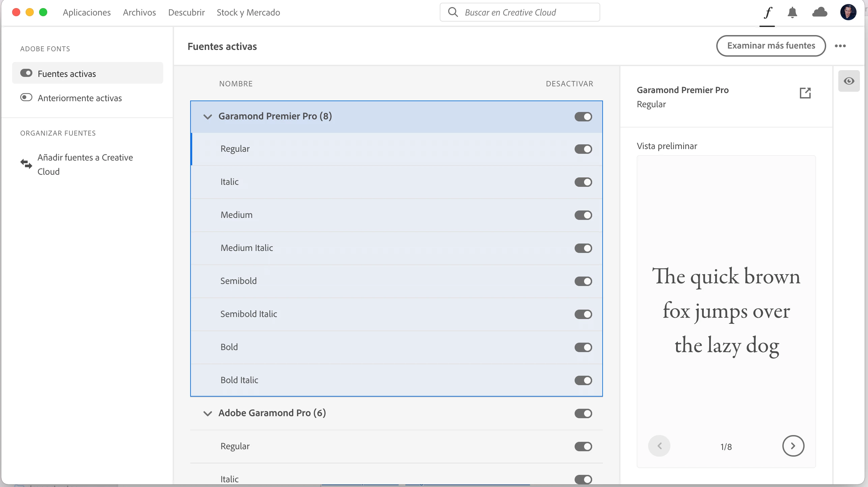Select Anteriormente activas in sidebar
The height and width of the screenshot is (487, 868).
pyautogui.click(x=80, y=98)
